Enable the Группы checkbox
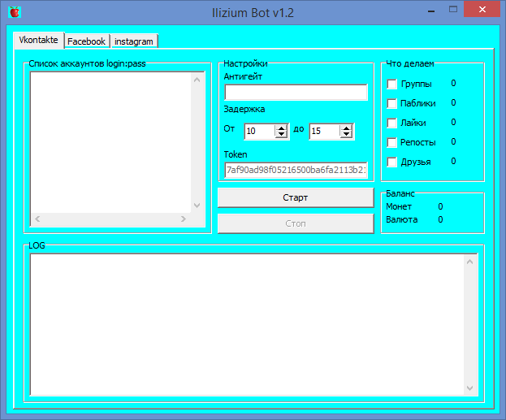Image resolution: width=506 pixels, height=420 pixels. pos(392,84)
